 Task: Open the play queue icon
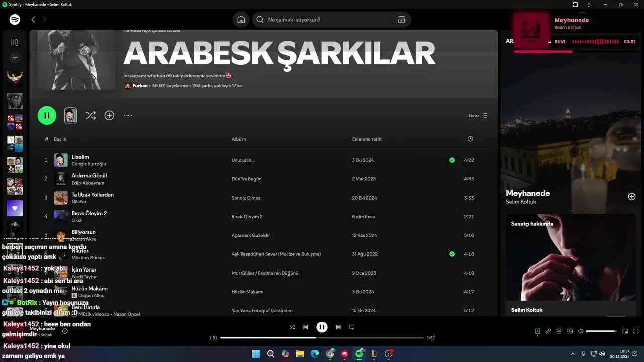point(559,331)
